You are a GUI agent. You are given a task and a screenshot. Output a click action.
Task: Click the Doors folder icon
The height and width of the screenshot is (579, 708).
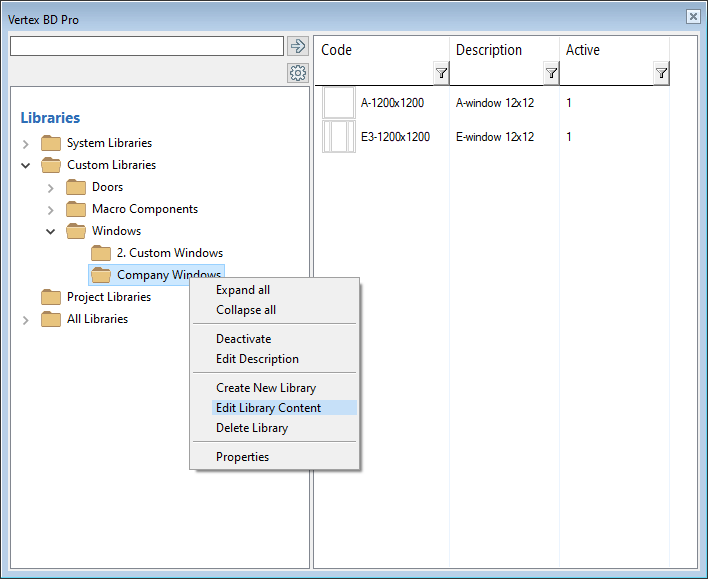click(76, 187)
